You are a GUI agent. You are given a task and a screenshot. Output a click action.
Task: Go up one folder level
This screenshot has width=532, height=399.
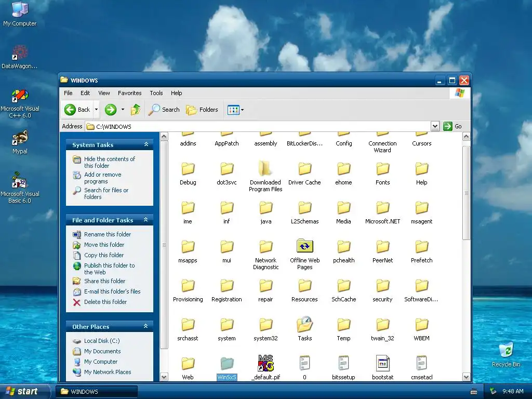click(136, 110)
